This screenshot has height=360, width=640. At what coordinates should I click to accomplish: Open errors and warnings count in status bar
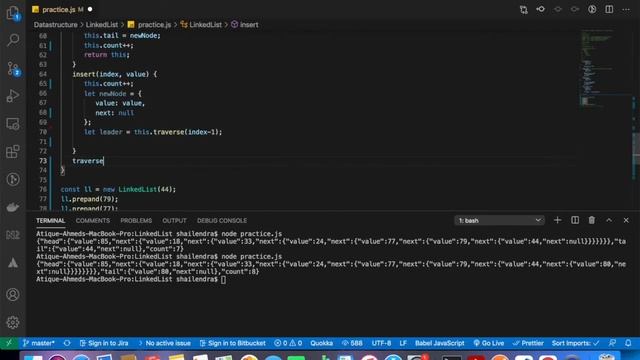pyautogui.click(x=288, y=343)
